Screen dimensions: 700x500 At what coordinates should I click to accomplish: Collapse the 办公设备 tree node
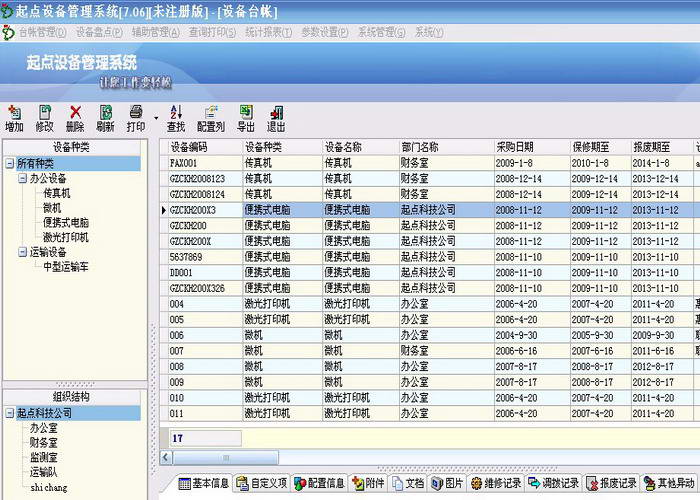click(x=22, y=179)
